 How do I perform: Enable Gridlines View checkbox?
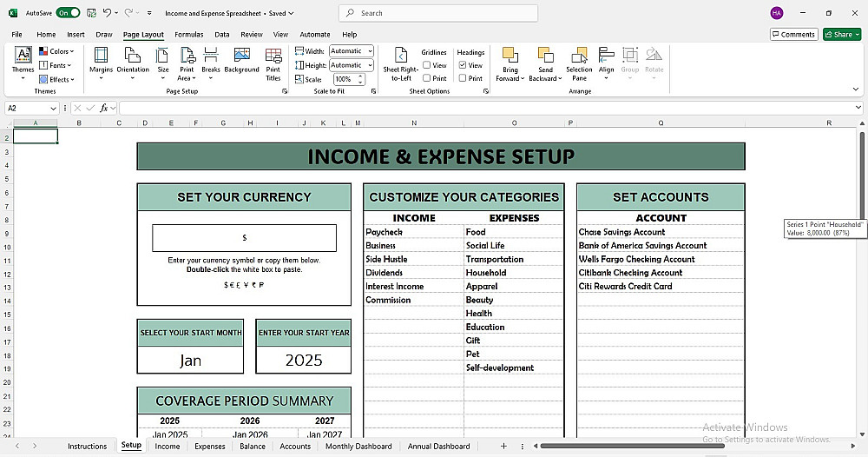(427, 65)
